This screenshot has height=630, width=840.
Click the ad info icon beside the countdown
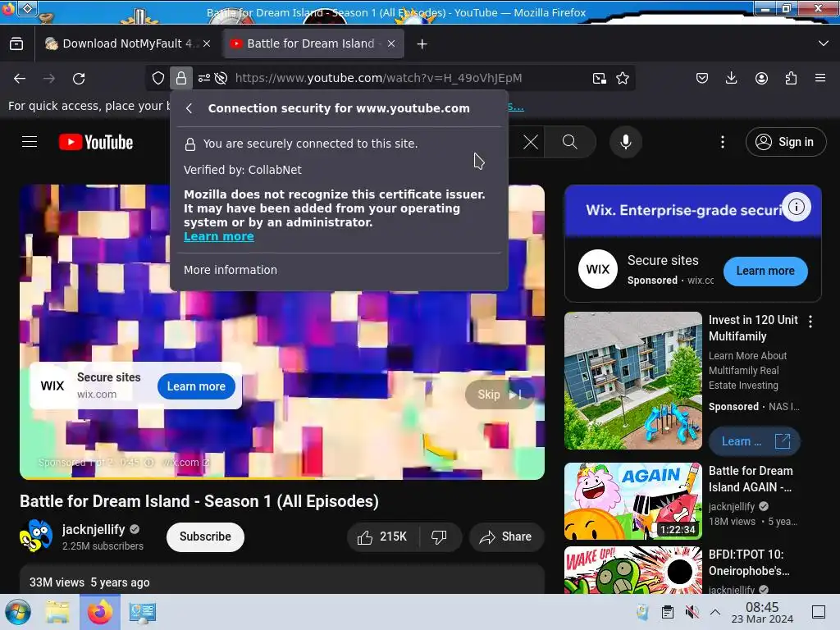coord(149,463)
